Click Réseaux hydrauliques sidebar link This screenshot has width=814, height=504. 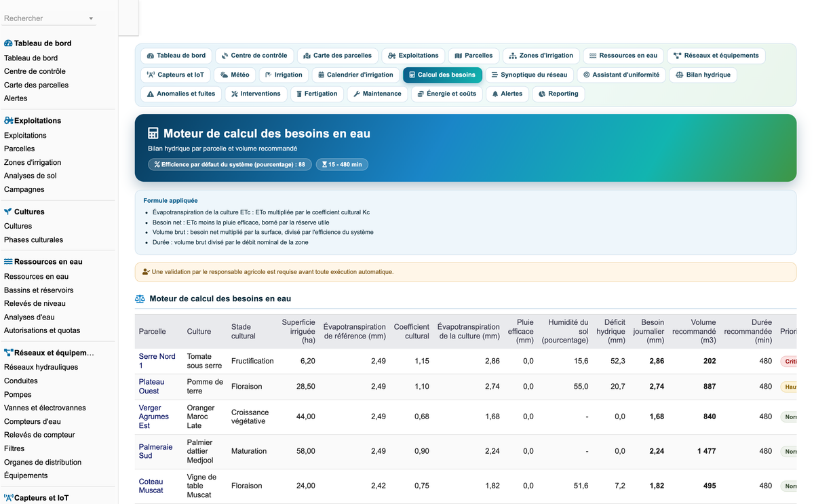pyautogui.click(x=41, y=368)
